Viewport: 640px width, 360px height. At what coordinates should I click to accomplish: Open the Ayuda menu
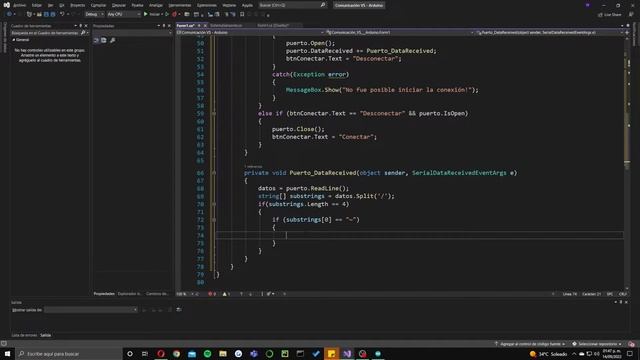click(x=247, y=5)
